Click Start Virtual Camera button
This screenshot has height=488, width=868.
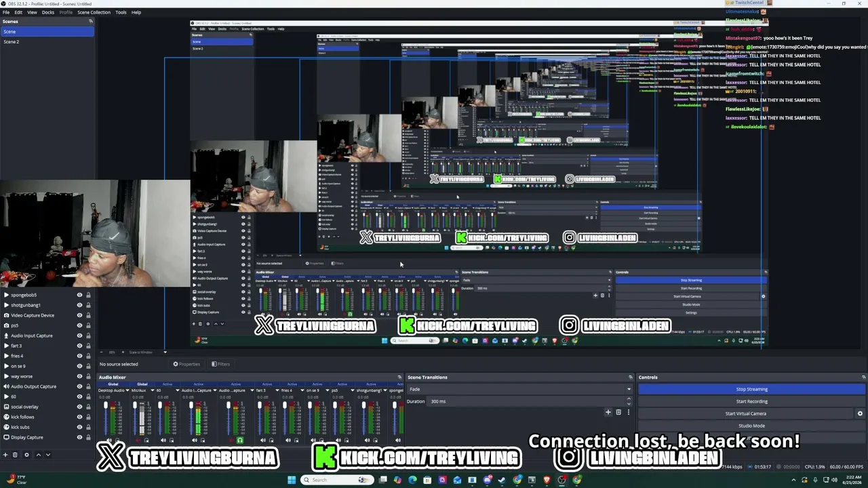pyautogui.click(x=746, y=413)
